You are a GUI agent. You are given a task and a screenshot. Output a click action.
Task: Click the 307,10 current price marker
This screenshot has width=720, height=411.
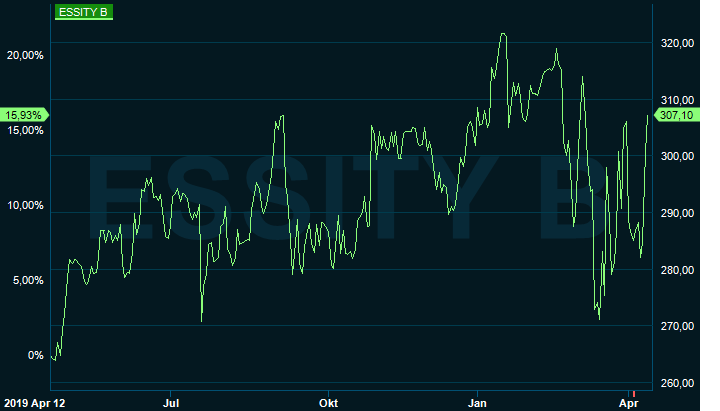(x=677, y=115)
